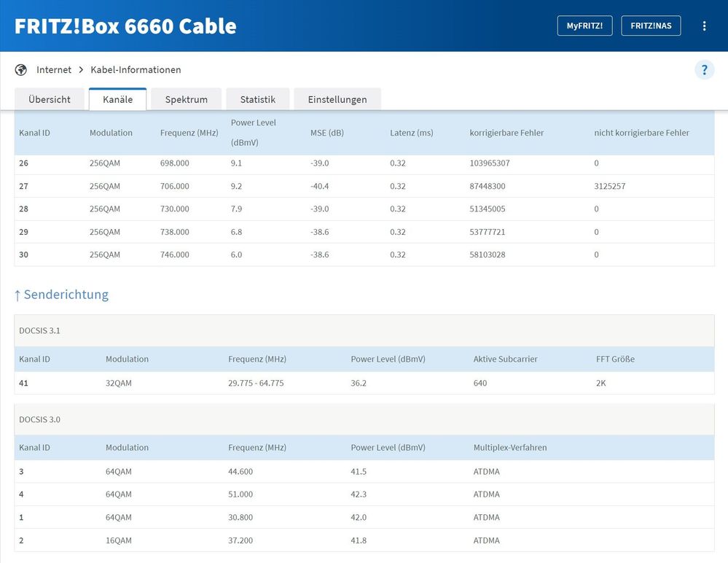The image size is (728, 563).
Task: Go to the Statistik tab
Action: [x=257, y=99]
